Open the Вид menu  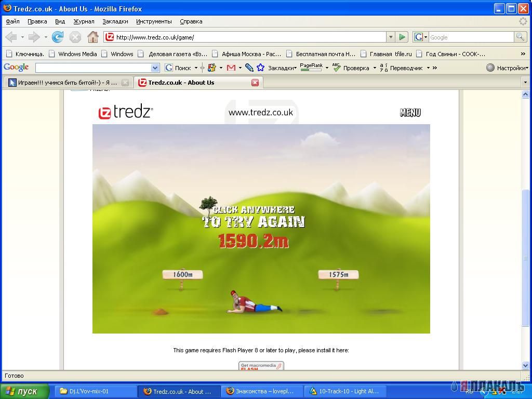point(60,21)
